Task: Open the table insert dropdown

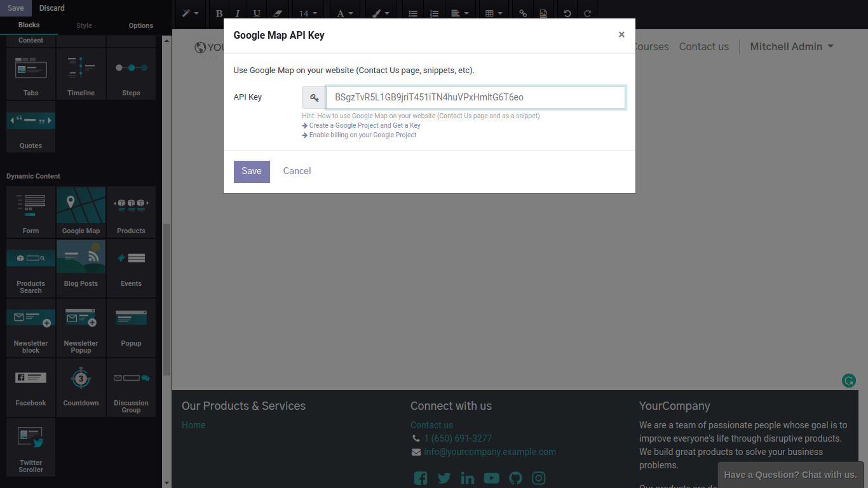Action: tap(494, 13)
